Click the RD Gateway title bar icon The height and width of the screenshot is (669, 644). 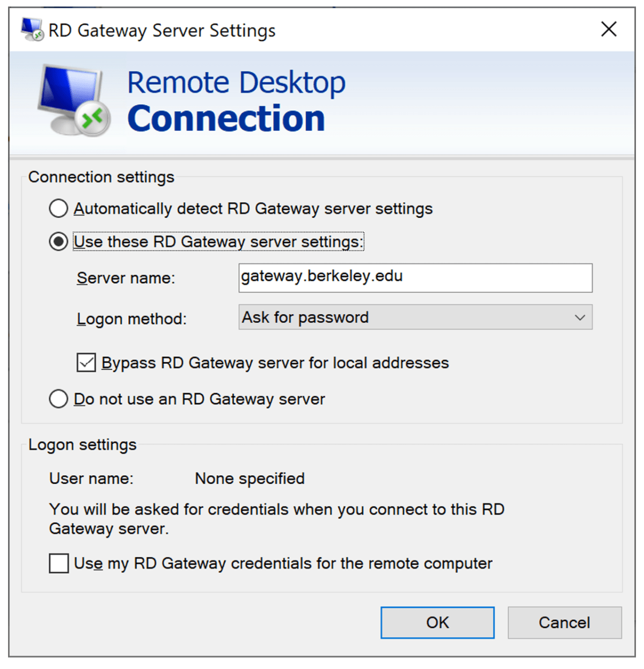32,30
